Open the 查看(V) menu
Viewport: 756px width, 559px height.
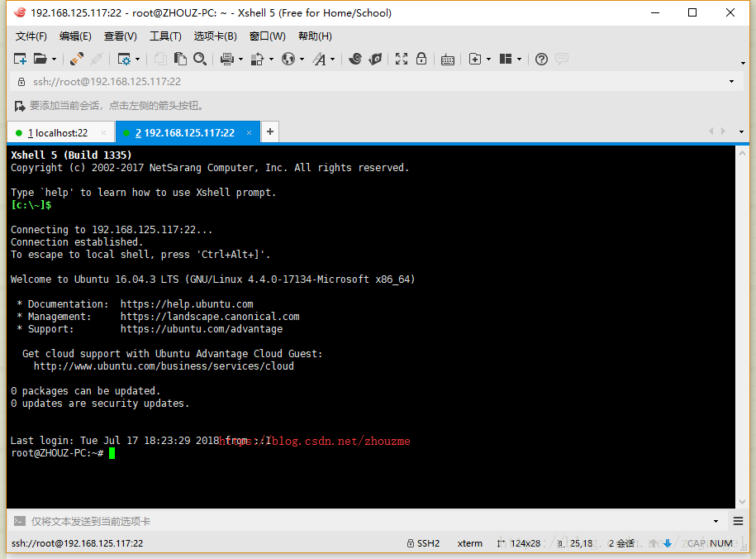(x=120, y=36)
